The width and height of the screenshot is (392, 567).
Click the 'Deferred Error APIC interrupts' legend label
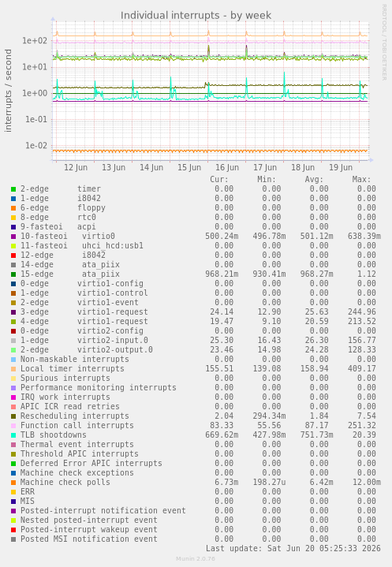coord(91,463)
